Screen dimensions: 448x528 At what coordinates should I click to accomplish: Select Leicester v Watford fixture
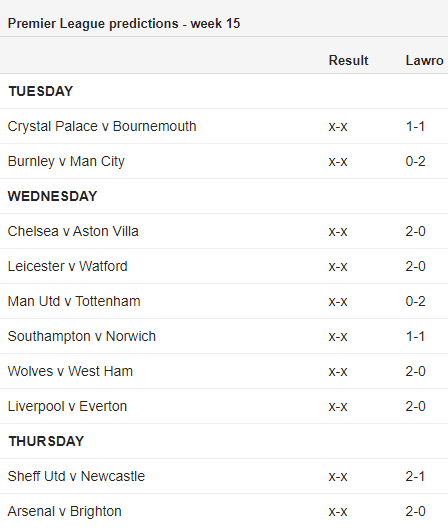[x=68, y=266]
